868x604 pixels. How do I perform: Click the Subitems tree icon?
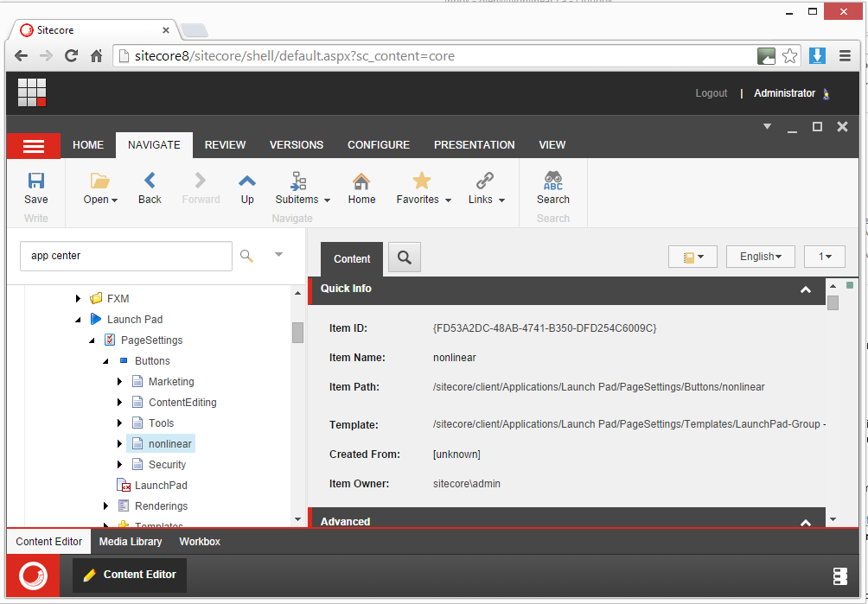(x=299, y=181)
